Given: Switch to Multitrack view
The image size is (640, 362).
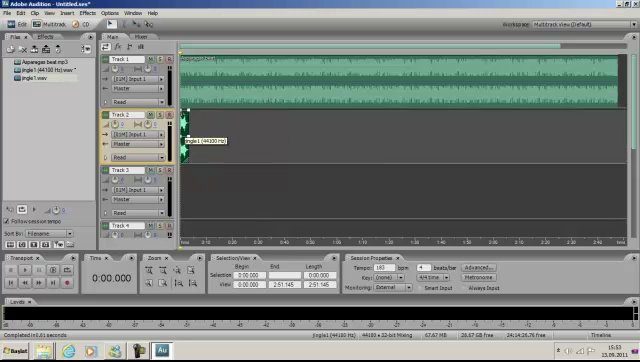Looking at the screenshot, I should pos(49,24).
